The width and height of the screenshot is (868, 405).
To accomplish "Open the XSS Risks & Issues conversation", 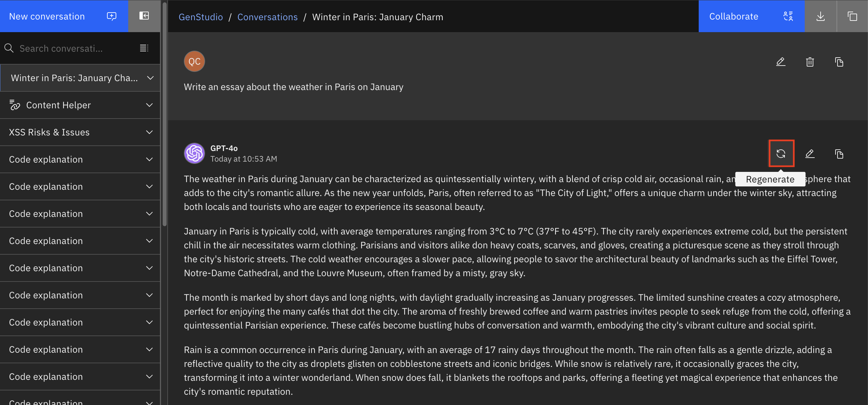I will (49, 132).
